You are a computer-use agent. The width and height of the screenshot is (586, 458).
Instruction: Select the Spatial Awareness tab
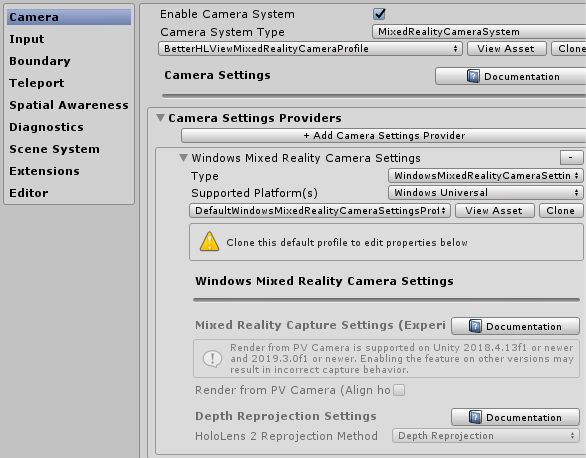[x=69, y=105]
